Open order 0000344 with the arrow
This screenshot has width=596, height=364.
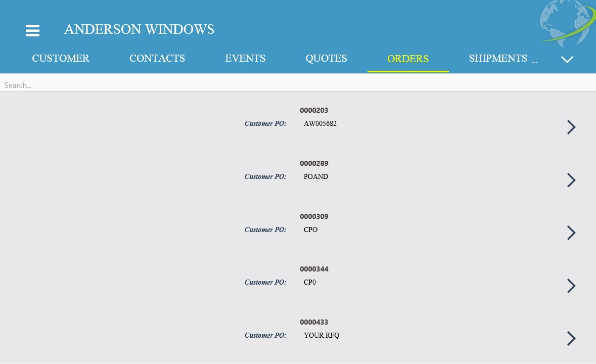point(571,286)
